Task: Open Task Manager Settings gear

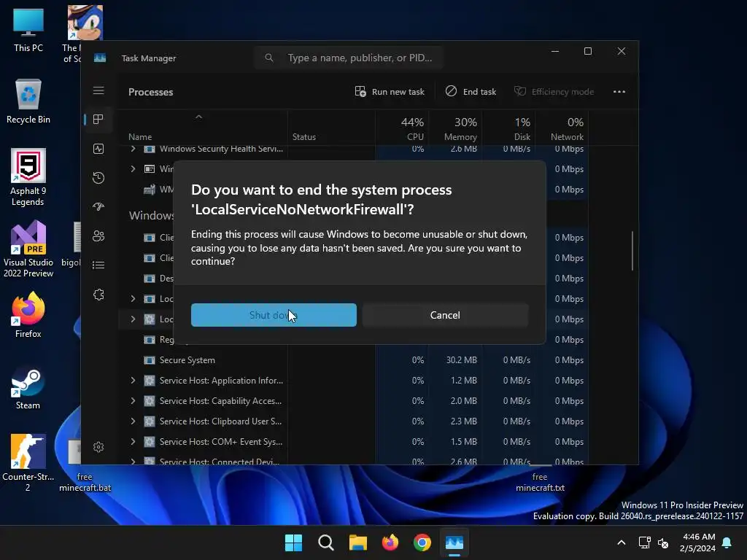Action: (98, 447)
